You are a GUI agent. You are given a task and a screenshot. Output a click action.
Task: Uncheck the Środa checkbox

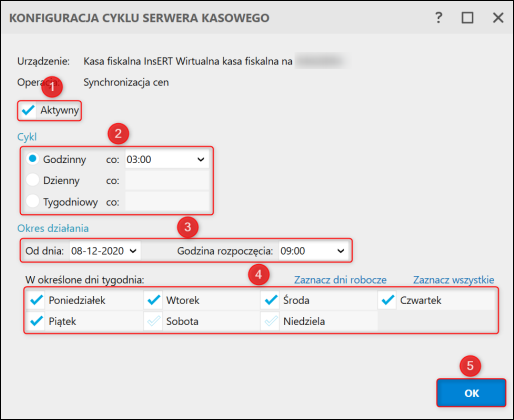click(x=270, y=300)
